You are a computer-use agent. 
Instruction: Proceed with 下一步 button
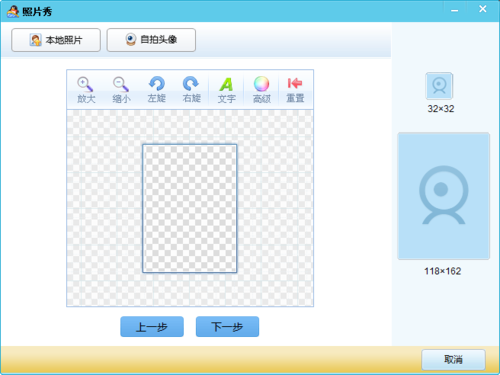(227, 327)
